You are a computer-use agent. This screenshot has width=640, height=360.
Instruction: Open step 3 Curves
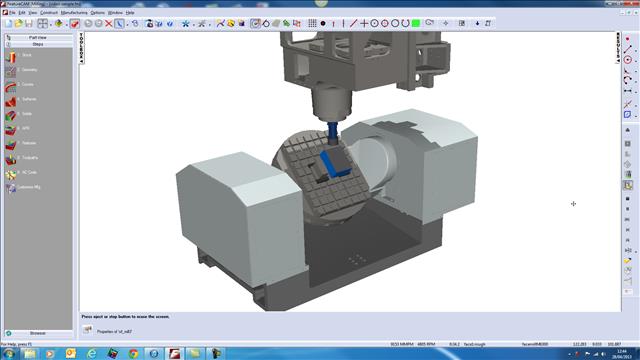coord(20,85)
